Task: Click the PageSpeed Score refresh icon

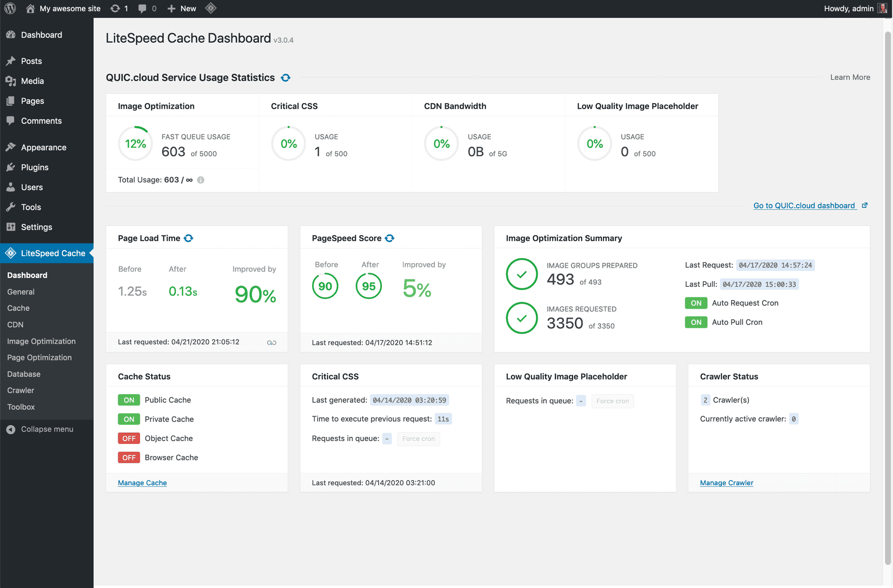Action: 388,238
